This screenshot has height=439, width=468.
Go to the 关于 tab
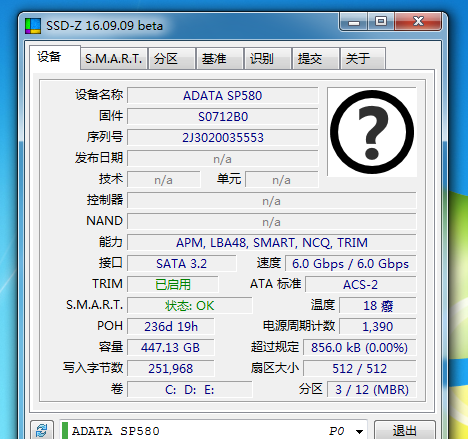click(x=363, y=59)
